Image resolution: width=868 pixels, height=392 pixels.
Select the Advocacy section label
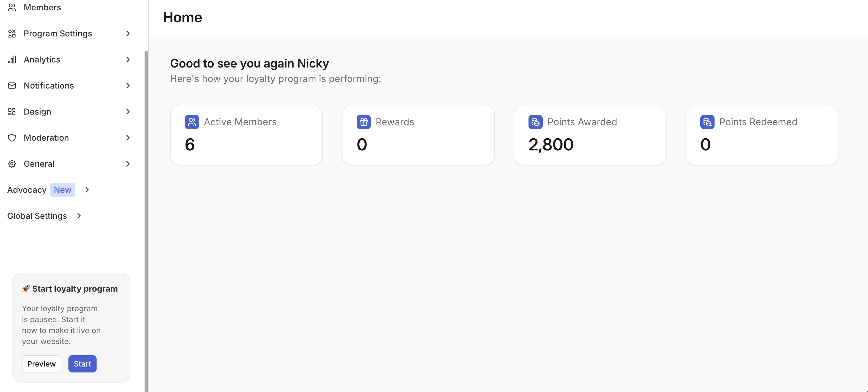[27, 190]
